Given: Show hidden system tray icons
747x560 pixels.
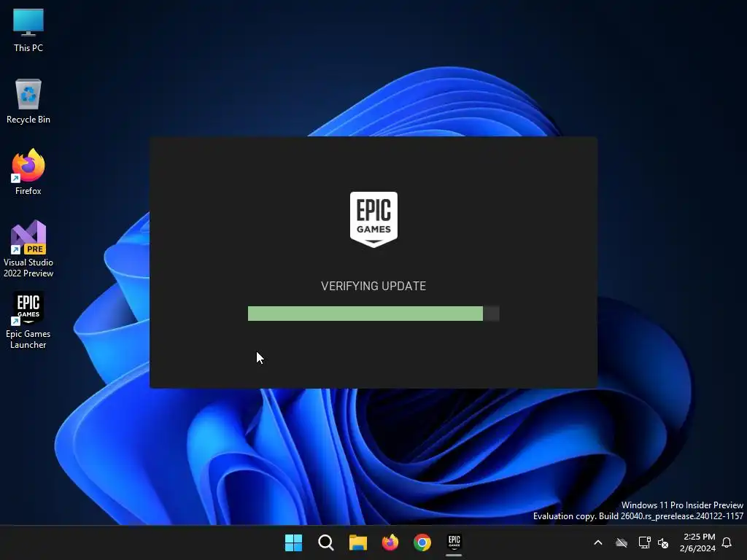Looking at the screenshot, I should [598, 542].
